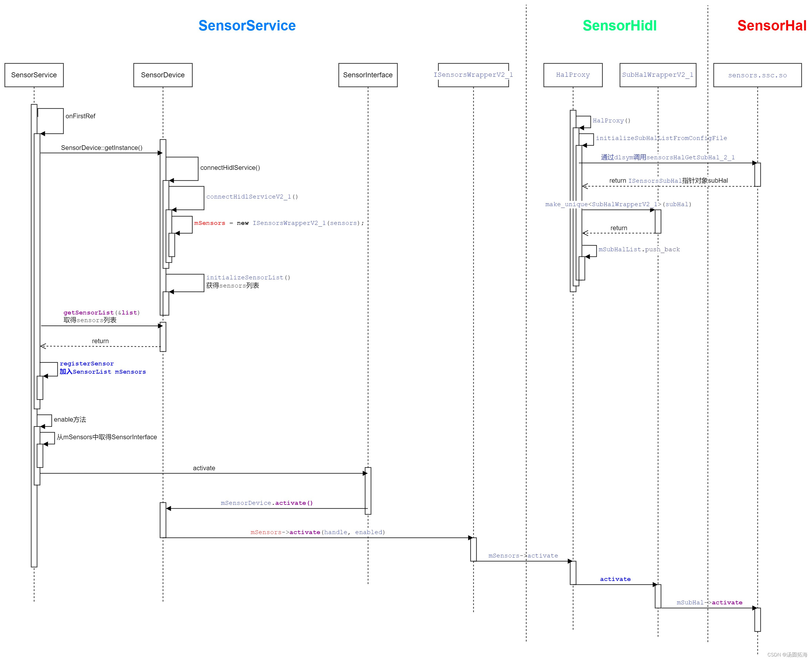
Task: Click the initializeSubHalListFromConfigFile label
Action: click(661, 138)
